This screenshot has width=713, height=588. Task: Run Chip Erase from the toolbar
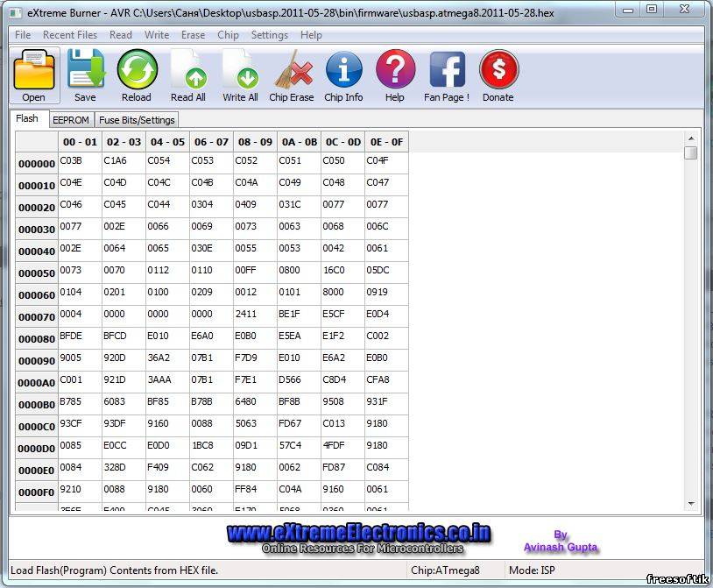pyautogui.click(x=292, y=71)
